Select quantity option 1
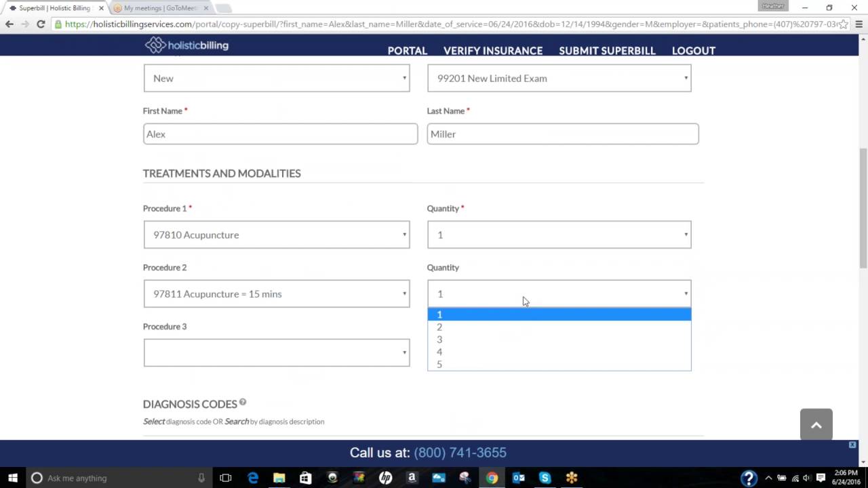 (559, 314)
